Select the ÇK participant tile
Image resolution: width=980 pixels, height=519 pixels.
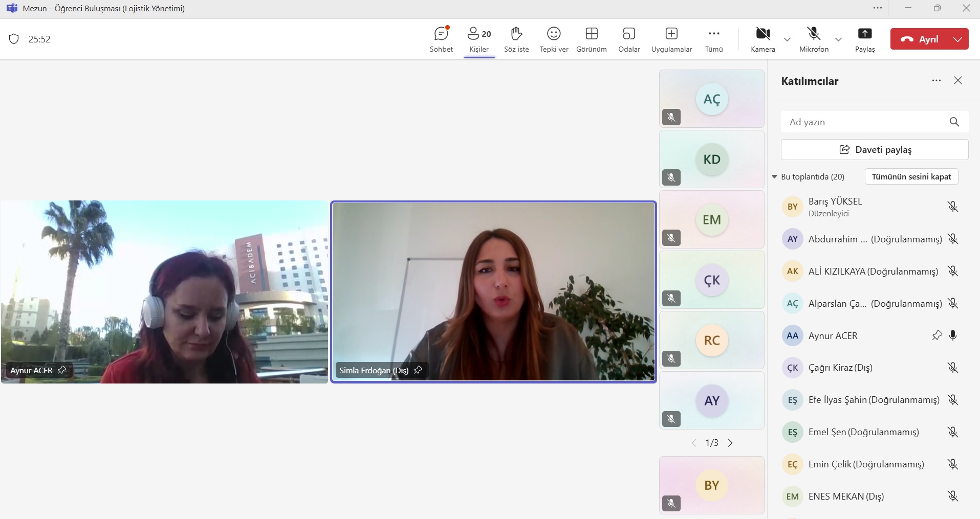coord(711,280)
